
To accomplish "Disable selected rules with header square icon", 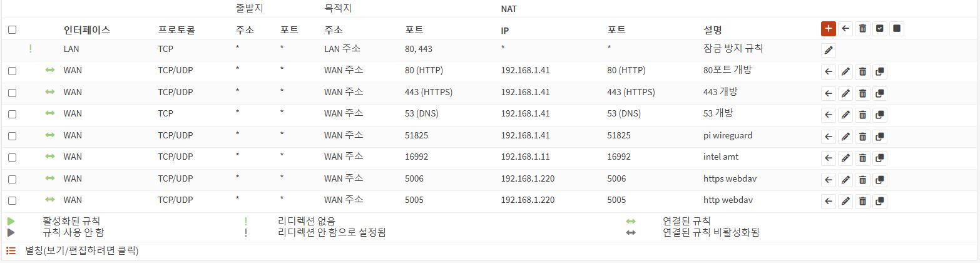I will pos(897,29).
